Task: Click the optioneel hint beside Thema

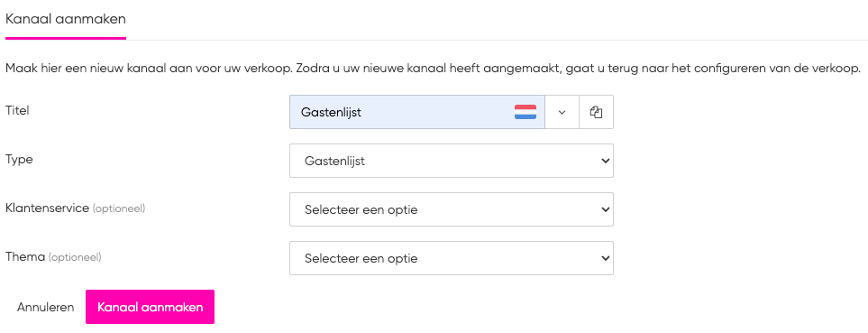Action: click(x=76, y=257)
